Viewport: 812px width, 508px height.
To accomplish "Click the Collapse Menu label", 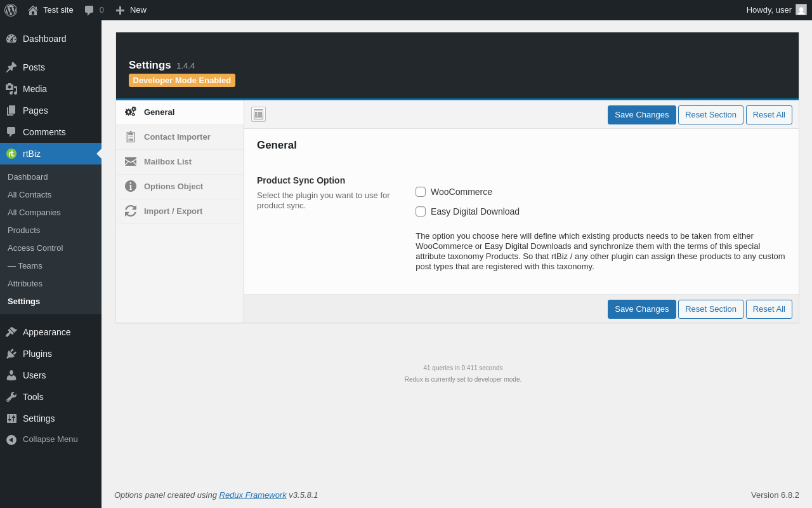I will pos(50,439).
